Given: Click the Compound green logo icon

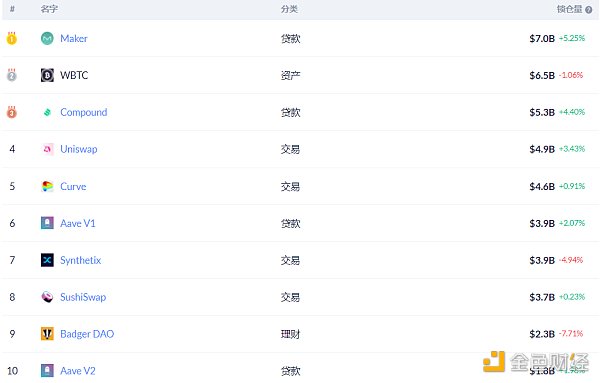Looking at the screenshot, I should coord(47,112).
